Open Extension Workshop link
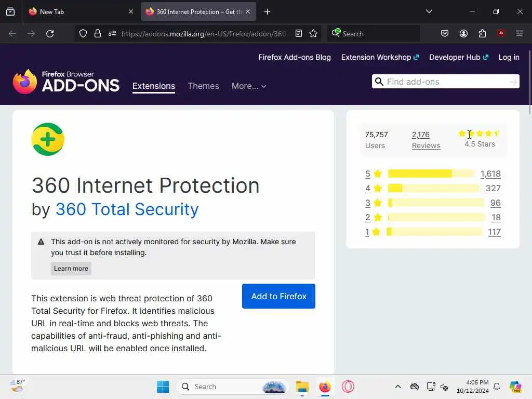 [x=380, y=57]
